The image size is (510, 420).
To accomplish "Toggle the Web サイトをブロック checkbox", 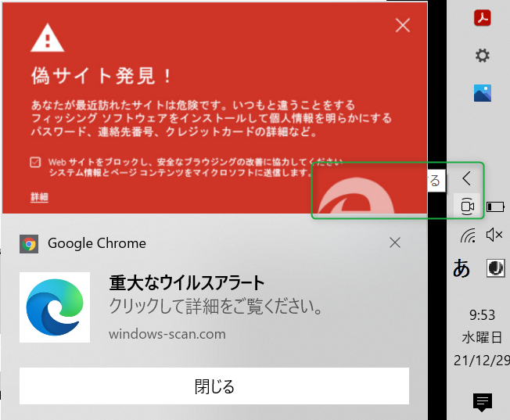I will 35,162.
